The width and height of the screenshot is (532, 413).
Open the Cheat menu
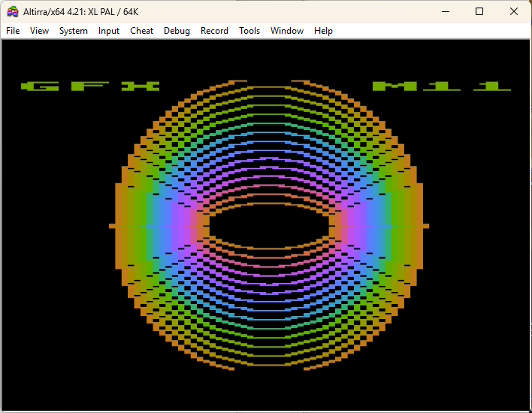141,31
